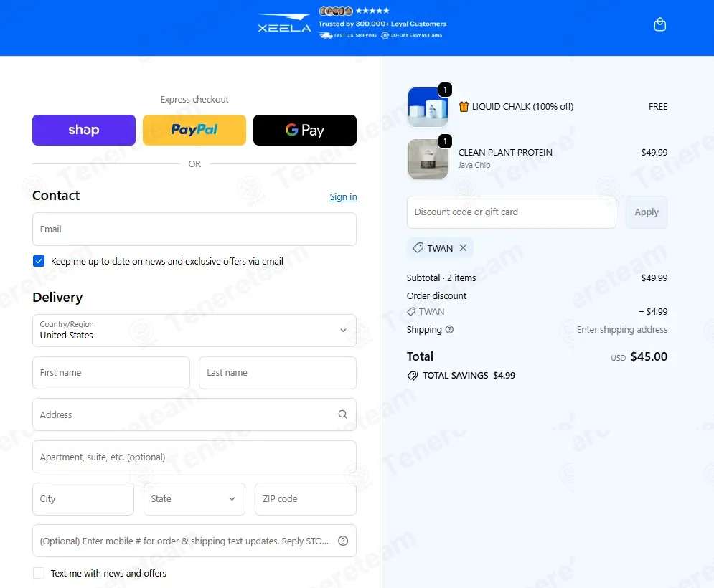The width and height of the screenshot is (714, 588).
Task: Click the gift icon beside LIQUID CHALK
Action: click(463, 107)
